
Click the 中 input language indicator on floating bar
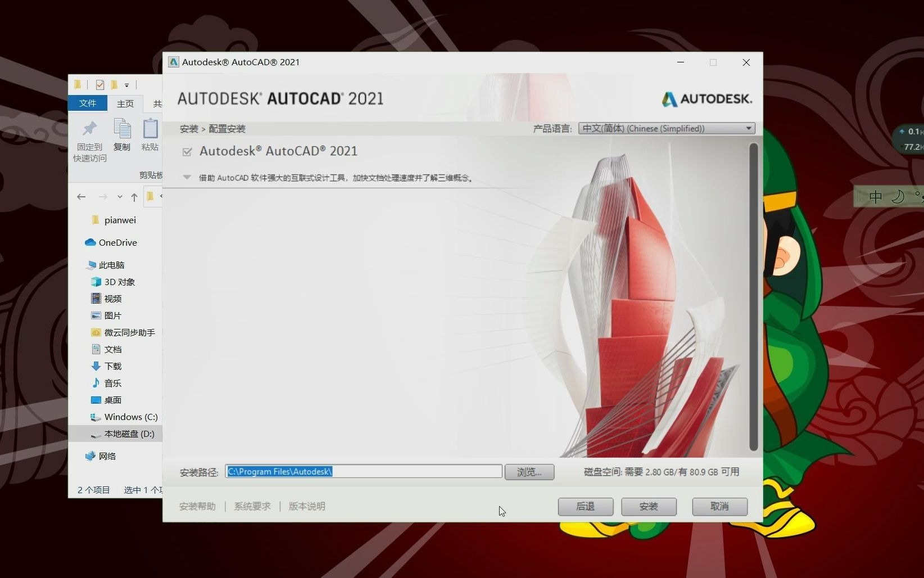click(x=875, y=196)
